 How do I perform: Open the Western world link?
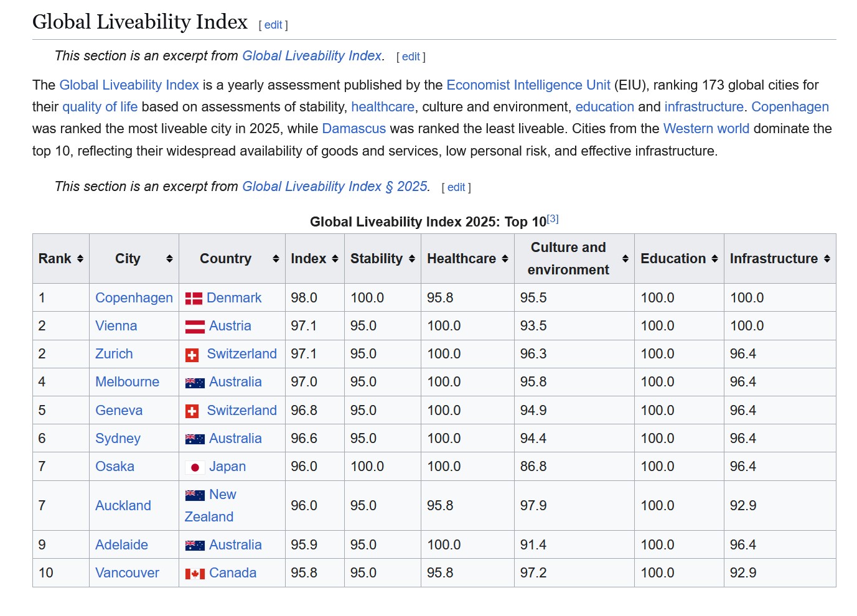tap(706, 129)
